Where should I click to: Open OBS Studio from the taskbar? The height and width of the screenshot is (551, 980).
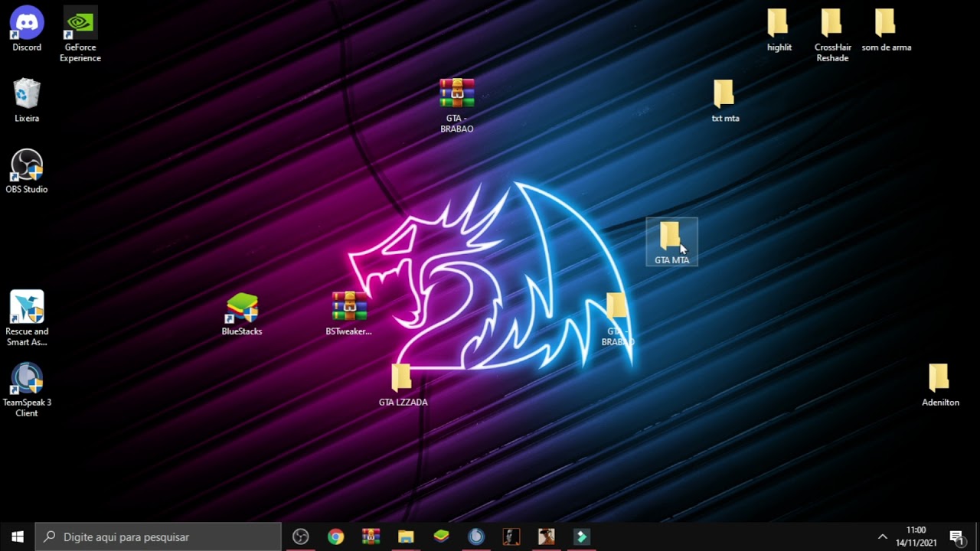coord(300,536)
